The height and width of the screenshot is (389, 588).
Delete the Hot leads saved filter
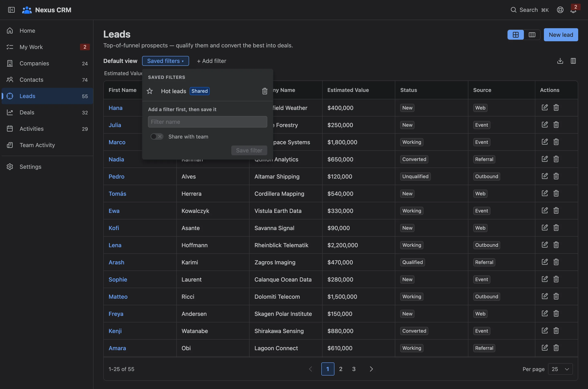pyautogui.click(x=265, y=91)
